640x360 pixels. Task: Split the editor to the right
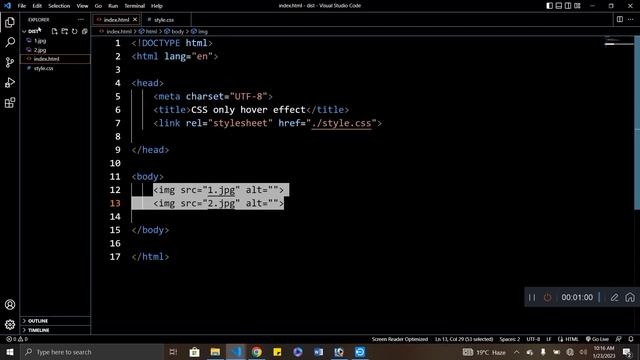tap(620, 19)
